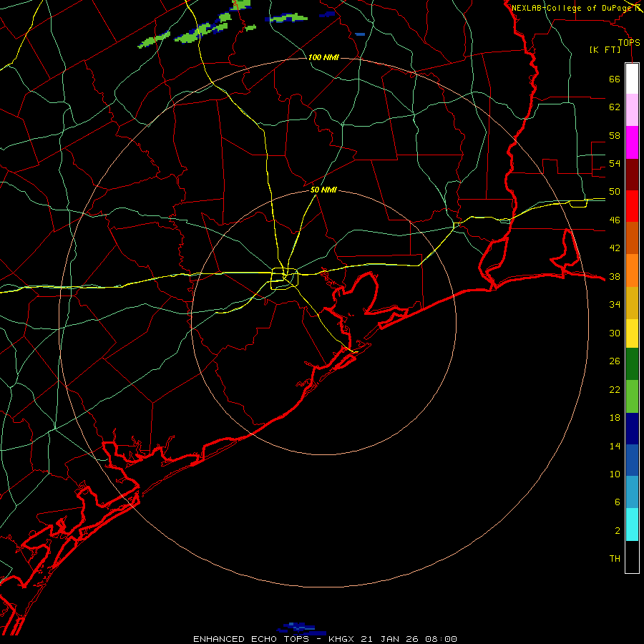Click legend value "42"

click(615, 248)
